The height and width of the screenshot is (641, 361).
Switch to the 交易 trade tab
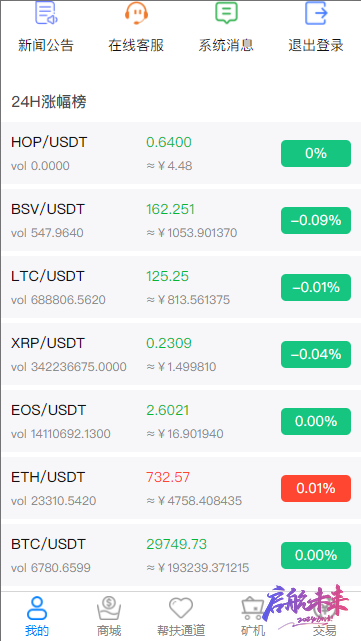(325, 630)
